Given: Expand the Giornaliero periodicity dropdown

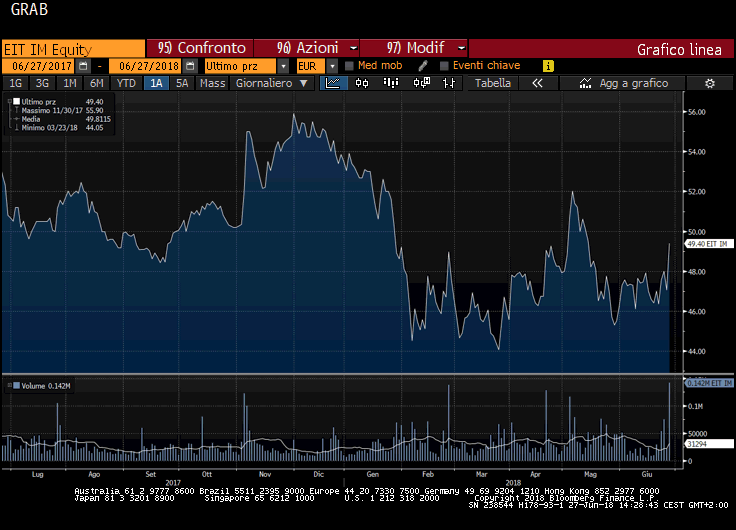Looking at the screenshot, I should tap(304, 84).
